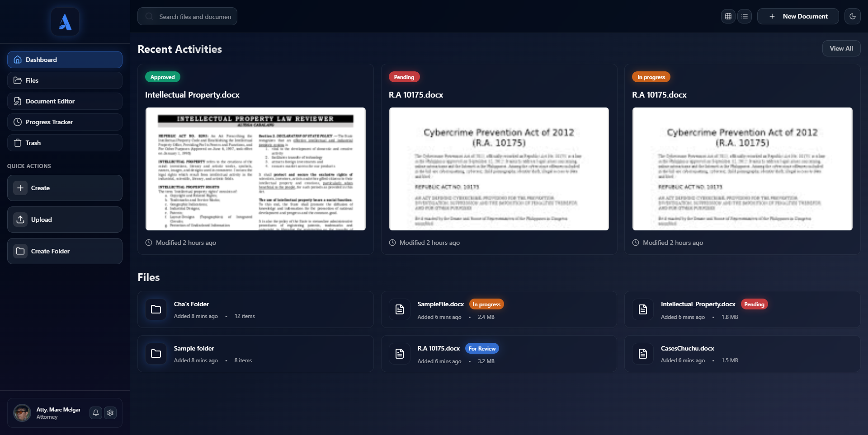868x435 pixels.
Task: Click the New Document button
Action: pos(798,16)
